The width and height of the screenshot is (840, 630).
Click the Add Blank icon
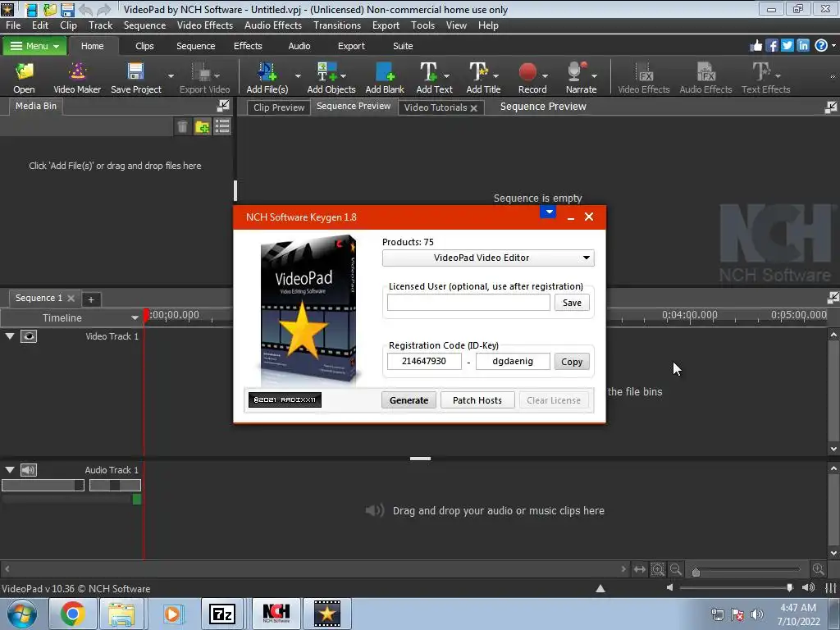(x=385, y=71)
